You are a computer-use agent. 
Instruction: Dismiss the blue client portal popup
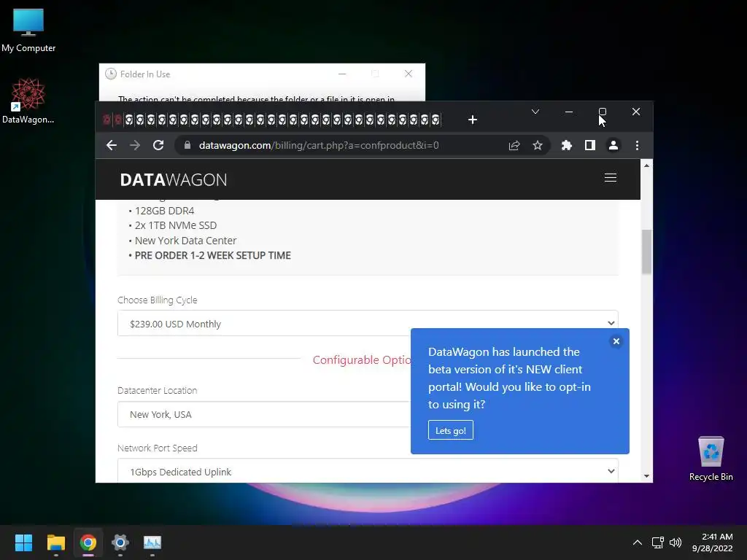(x=616, y=341)
